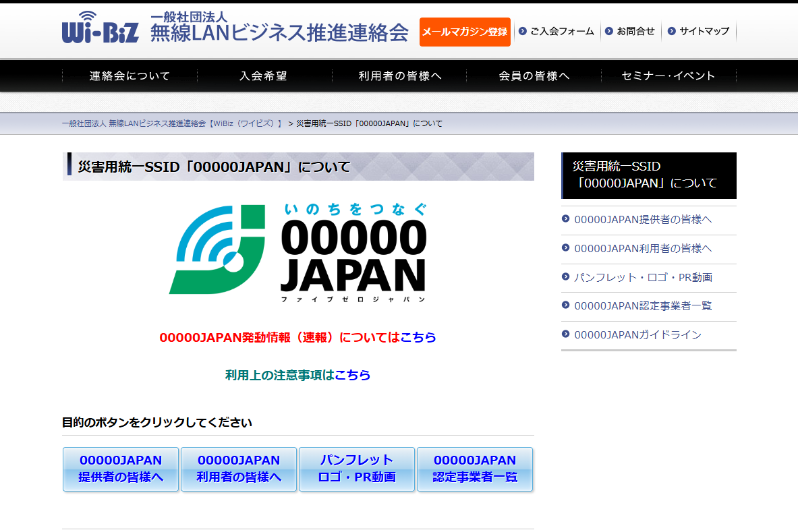The height and width of the screenshot is (532, 798).
Task: Open the お問合せ link
Action: tap(635, 31)
